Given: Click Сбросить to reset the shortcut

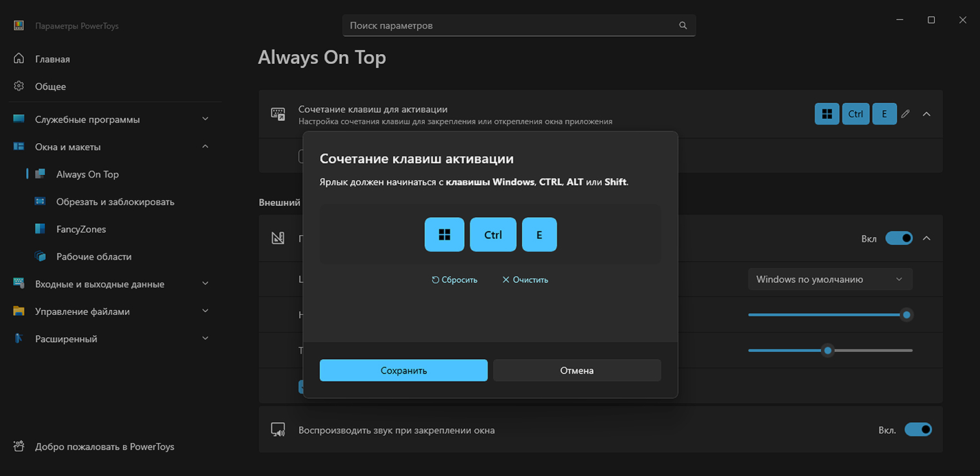Looking at the screenshot, I should click(455, 280).
